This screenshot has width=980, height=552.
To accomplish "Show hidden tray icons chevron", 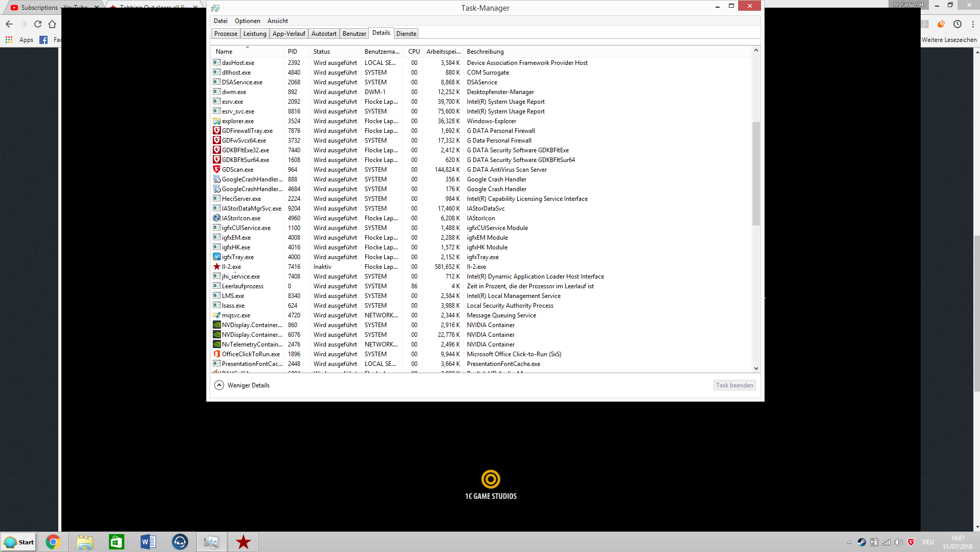I will tap(849, 542).
